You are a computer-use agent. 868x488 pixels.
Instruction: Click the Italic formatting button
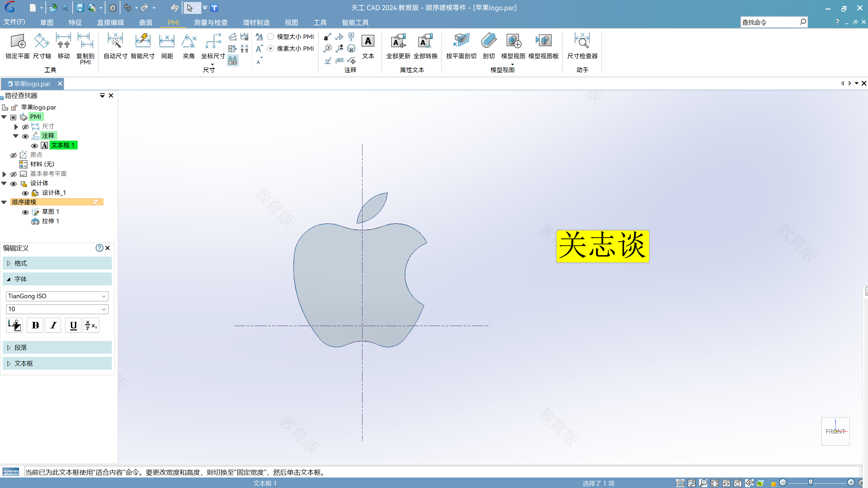[53, 325]
